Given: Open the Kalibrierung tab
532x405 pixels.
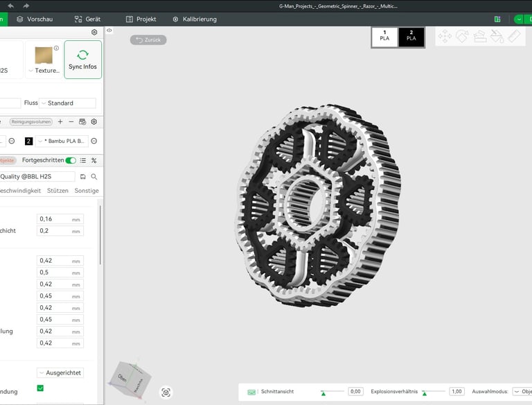Looking at the screenshot, I should point(195,19).
